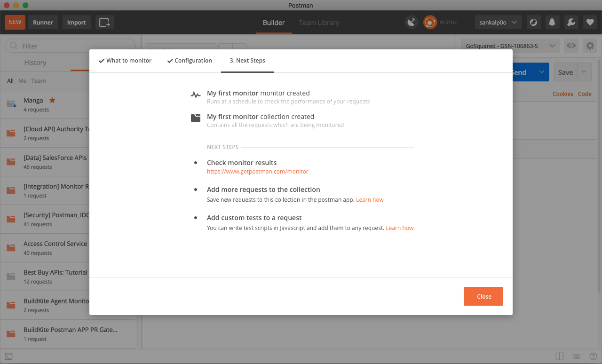Switch to the Team Library tab

[x=319, y=22]
